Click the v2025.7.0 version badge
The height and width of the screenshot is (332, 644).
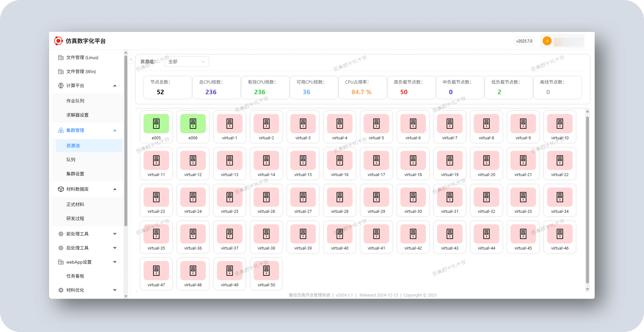click(x=524, y=41)
